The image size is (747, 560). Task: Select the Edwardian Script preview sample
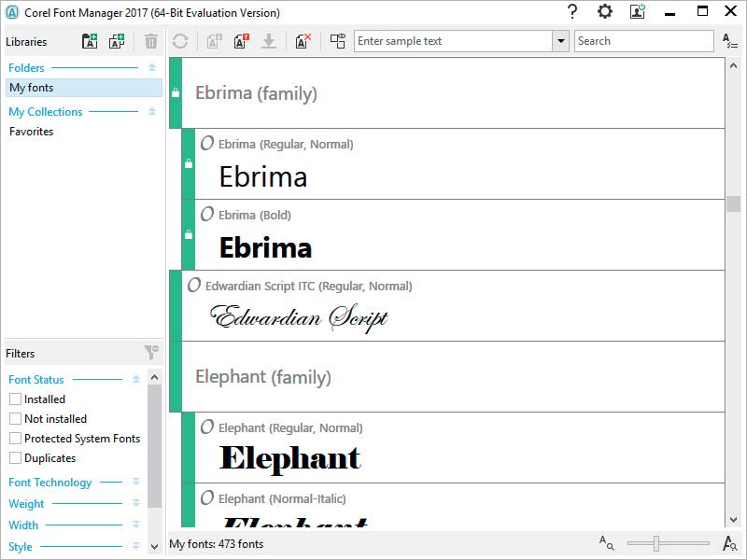pos(299,318)
